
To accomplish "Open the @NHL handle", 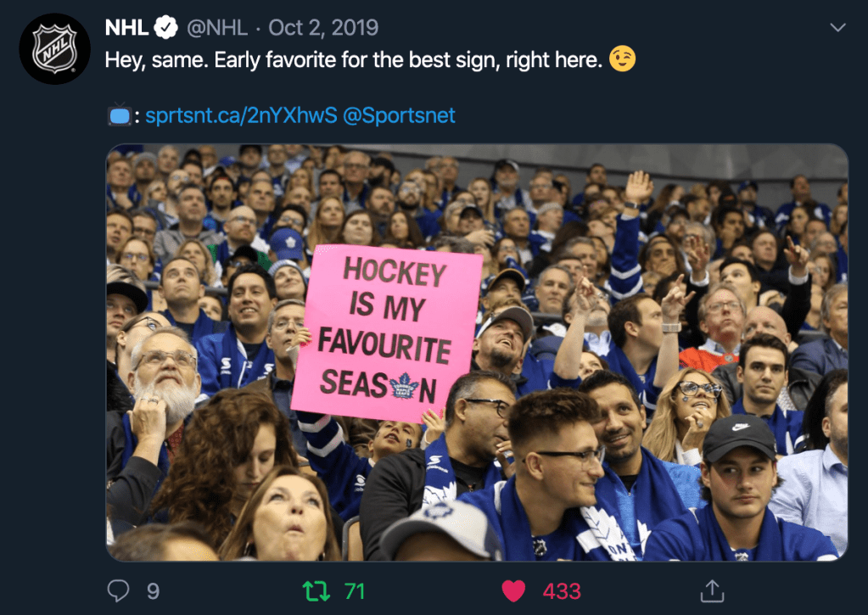I will [216, 28].
